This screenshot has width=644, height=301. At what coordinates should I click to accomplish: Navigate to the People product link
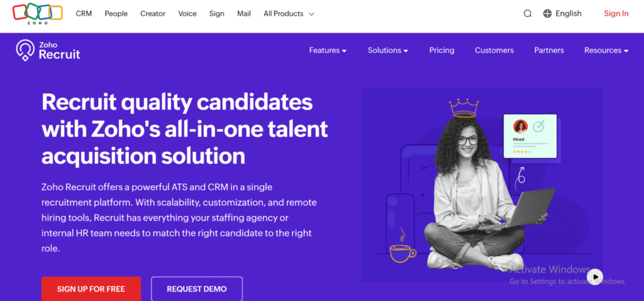(116, 14)
